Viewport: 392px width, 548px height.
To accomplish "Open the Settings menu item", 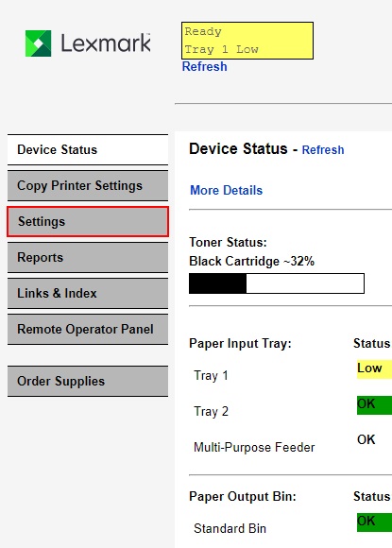I will pos(88,222).
